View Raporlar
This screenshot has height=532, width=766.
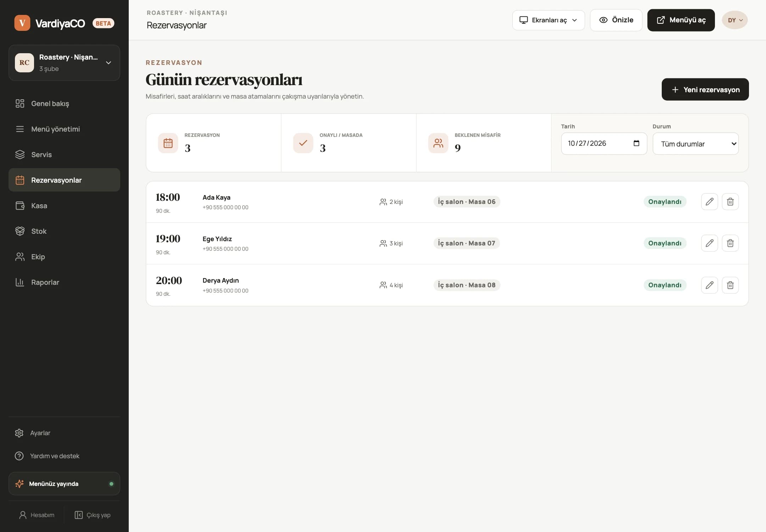tap(64, 282)
